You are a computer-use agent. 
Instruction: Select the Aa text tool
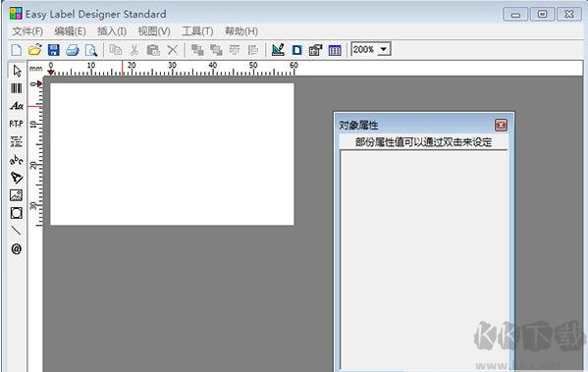(17, 106)
